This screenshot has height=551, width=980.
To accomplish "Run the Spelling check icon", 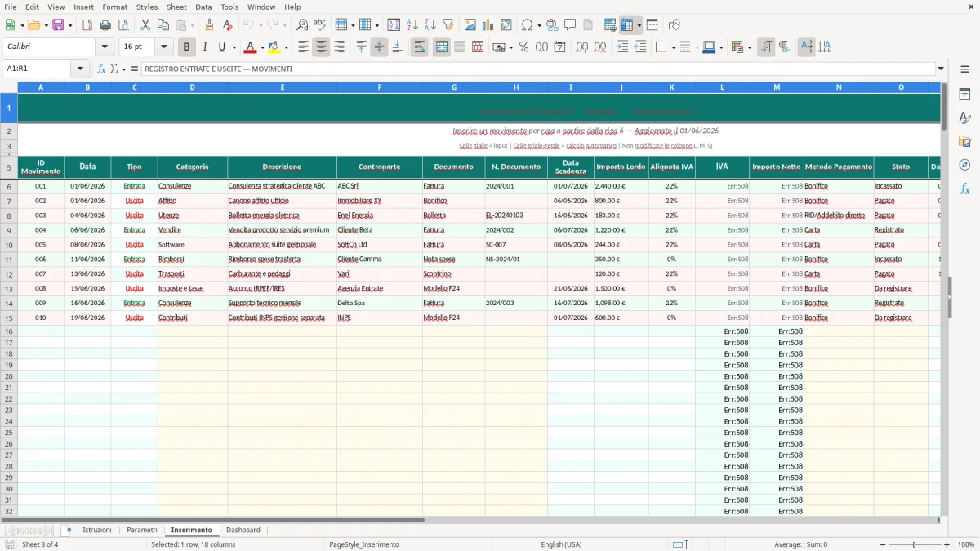I will click(x=319, y=25).
